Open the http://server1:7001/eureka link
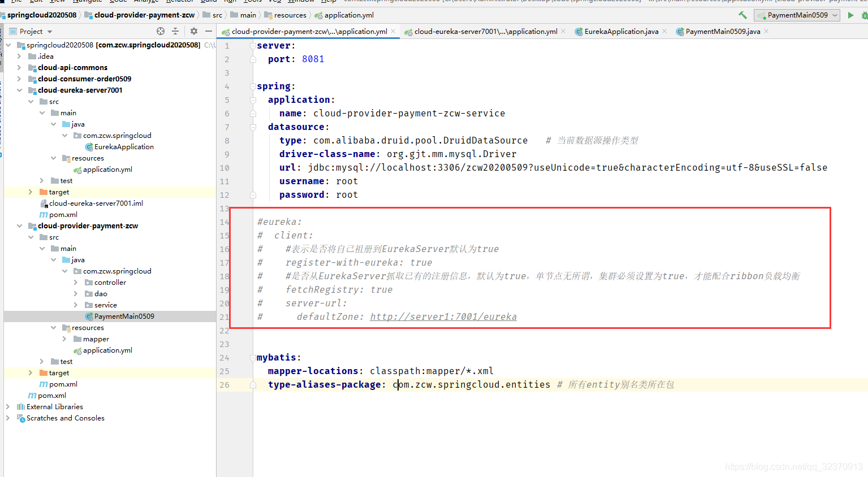The image size is (868, 477). pyautogui.click(x=443, y=317)
